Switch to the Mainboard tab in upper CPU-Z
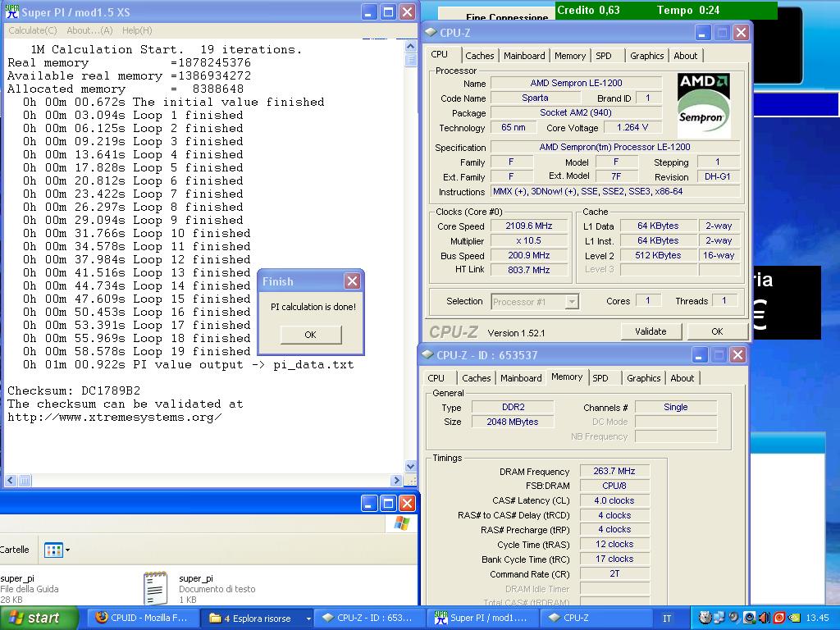The image size is (840, 630). [524, 56]
